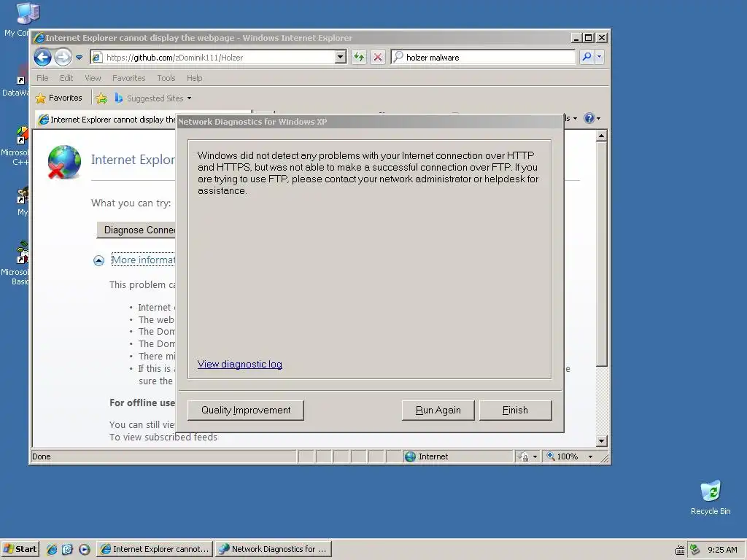Open the View menu
The image size is (747, 560).
[93, 78]
